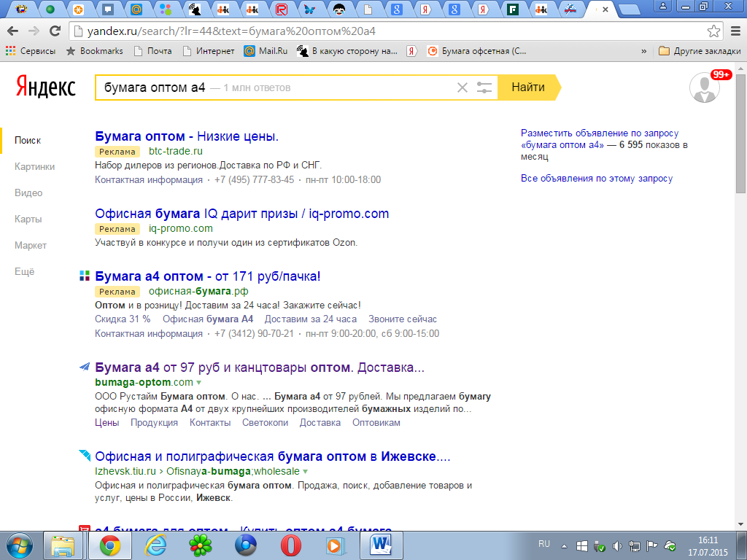Open 'Бумага оптом - Низкие цены' ad
The width and height of the screenshot is (747, 560).
pyautogui.click(x=187, y=136)
